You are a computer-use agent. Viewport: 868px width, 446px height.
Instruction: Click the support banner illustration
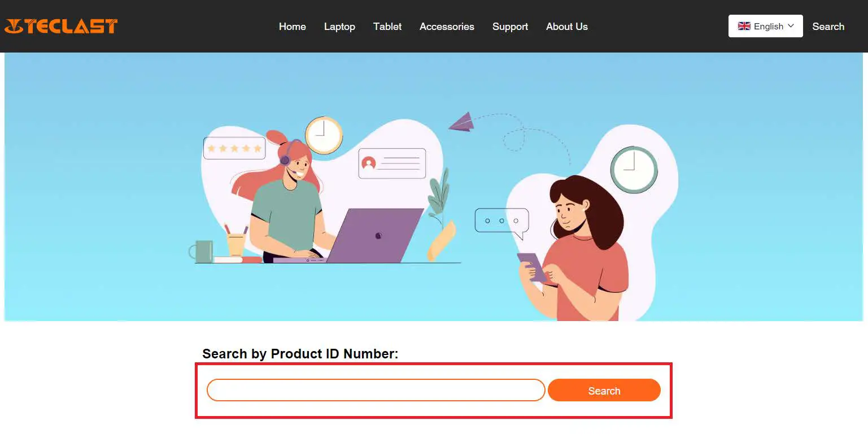(x=434, y=187)
